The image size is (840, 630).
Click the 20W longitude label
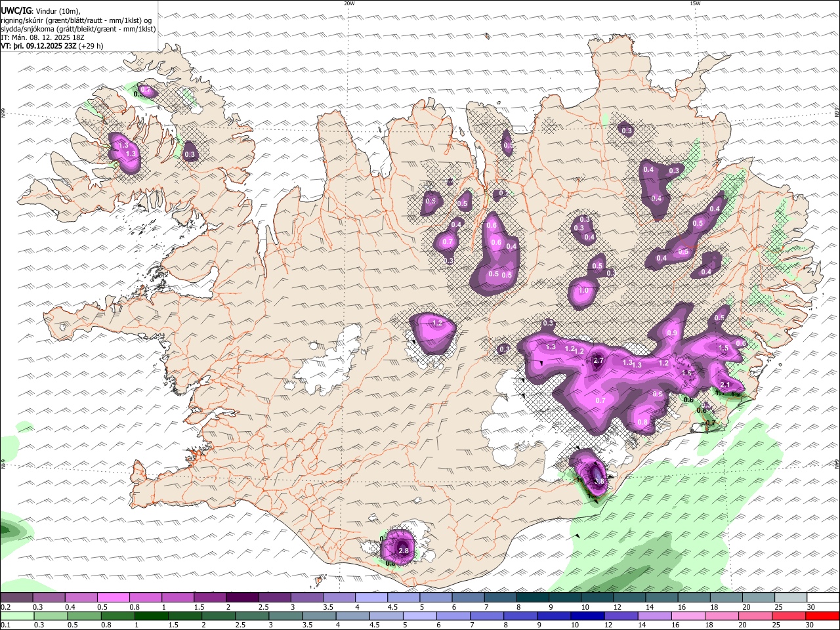pyautogui.click(x=349, y=3)
